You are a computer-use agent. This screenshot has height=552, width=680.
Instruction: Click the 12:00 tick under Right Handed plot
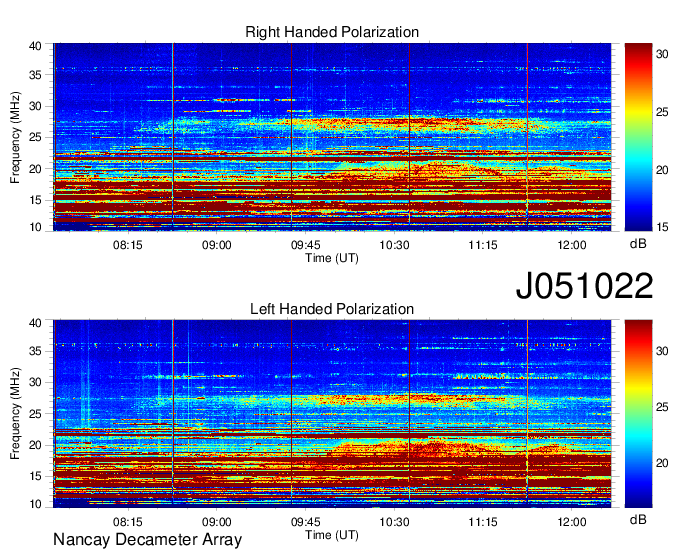572,245
